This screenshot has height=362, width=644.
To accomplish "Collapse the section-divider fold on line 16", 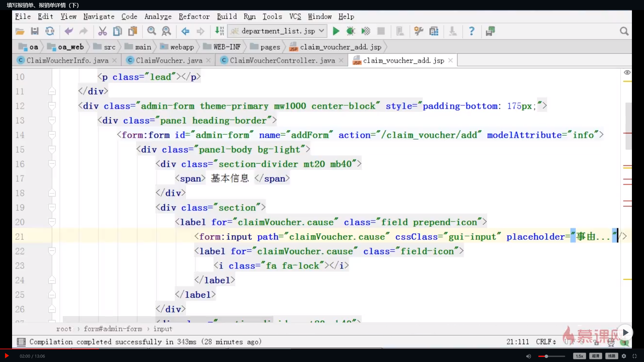I will pos(52,164).
